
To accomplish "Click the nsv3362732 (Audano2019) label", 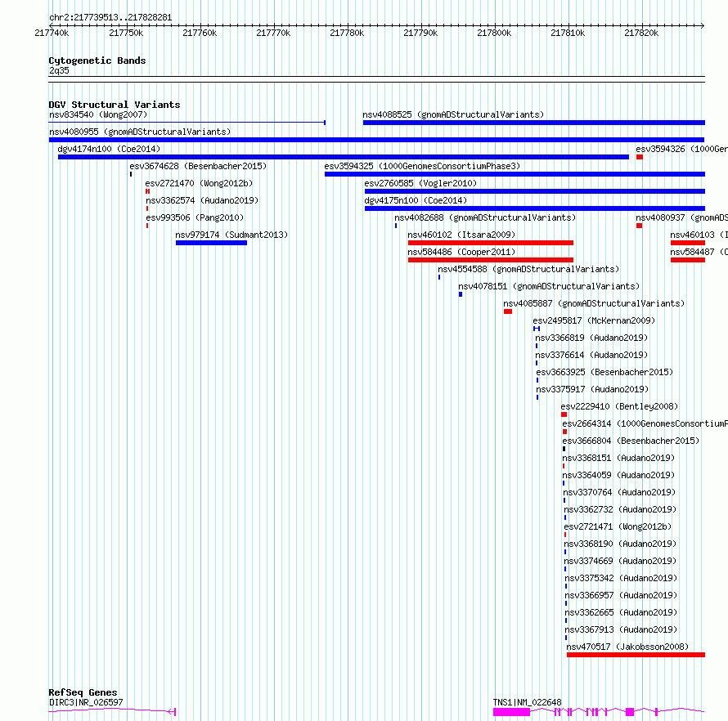I will [x=620, y=509].
